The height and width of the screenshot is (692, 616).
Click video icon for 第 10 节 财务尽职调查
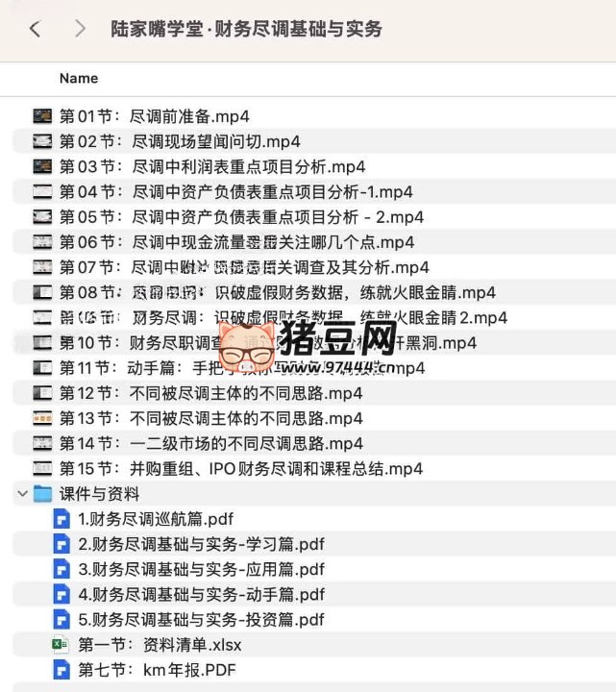42,342
